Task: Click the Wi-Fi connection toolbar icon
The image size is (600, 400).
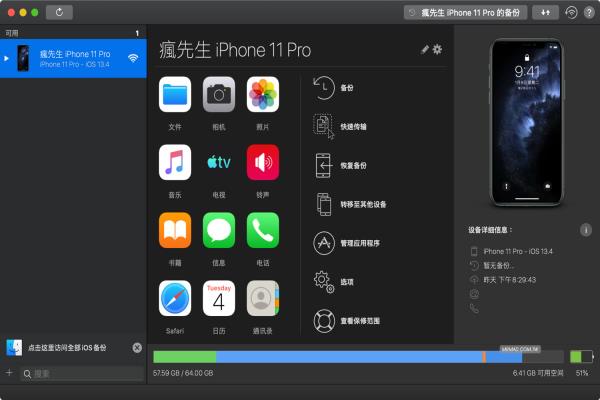Action: click(x=571, y=13)
